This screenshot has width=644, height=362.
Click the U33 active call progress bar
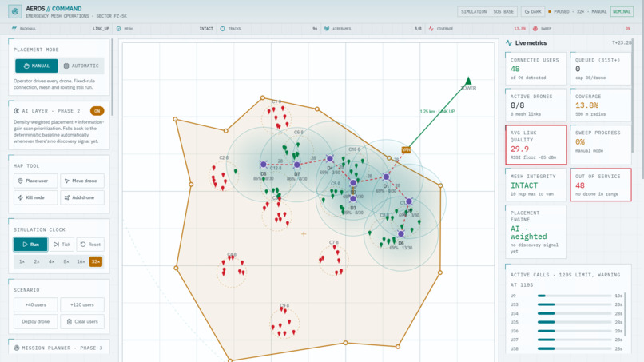pos(574,304)
